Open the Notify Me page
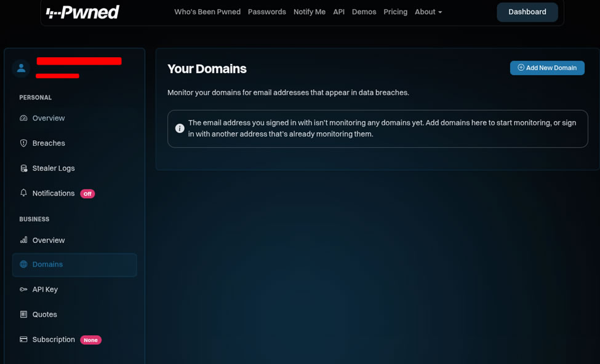 click(309, 12)
